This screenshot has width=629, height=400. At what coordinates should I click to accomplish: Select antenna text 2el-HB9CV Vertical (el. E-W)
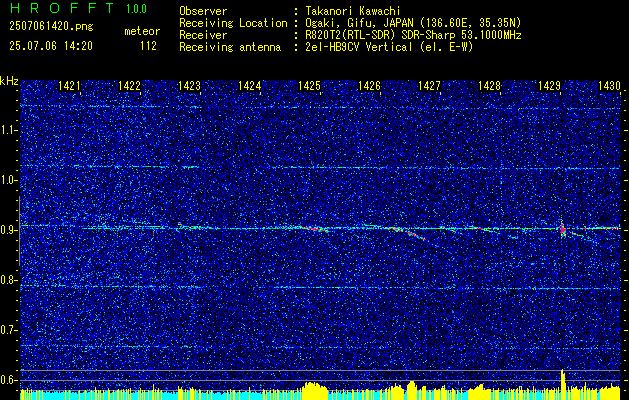(x=389, y=47)
